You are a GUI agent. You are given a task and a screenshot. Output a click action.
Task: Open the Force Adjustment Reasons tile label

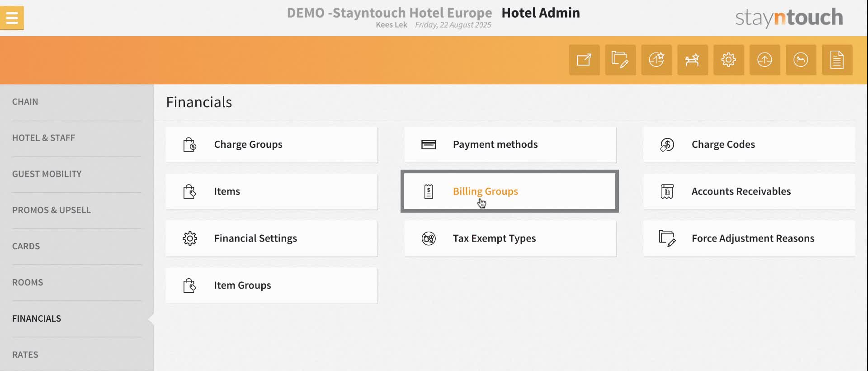tap(753, 238)
